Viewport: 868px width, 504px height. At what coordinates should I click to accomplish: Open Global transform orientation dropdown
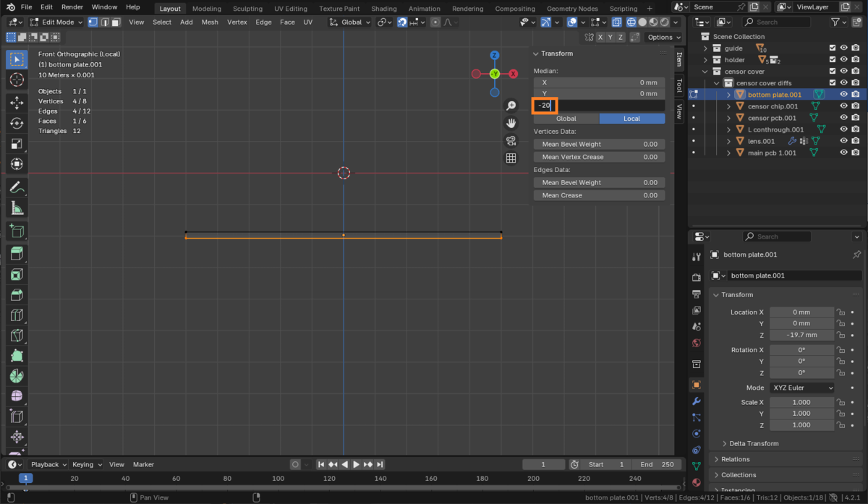tap(350, 22)
